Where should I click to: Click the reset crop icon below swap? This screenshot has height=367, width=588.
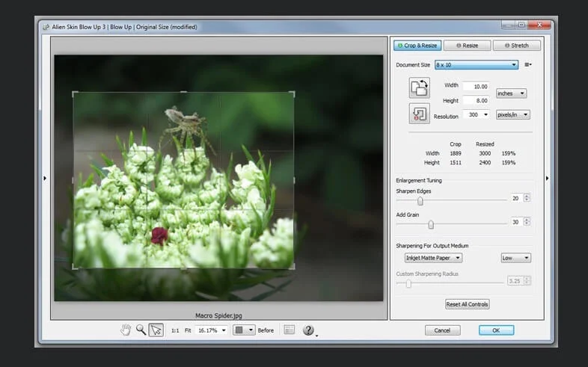coord(419,114)
